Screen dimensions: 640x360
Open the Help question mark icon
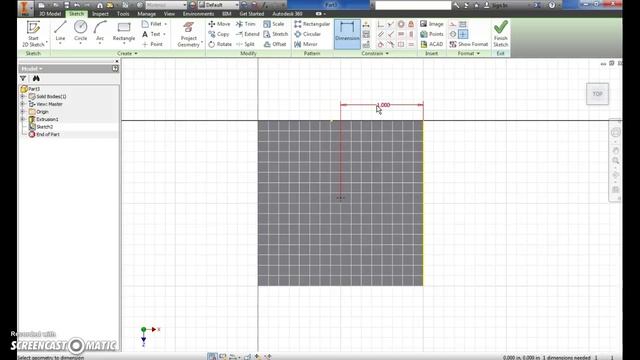(552, 5)
